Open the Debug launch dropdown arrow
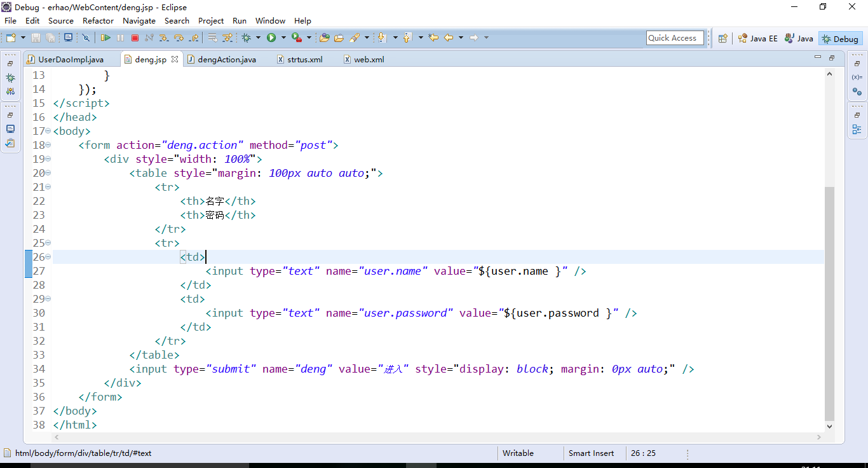 click(258, 38)
